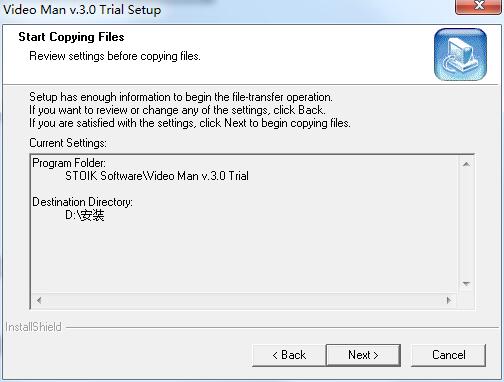Close the Trial Setup window
The image size is (504, 382).
pos(479,6)
